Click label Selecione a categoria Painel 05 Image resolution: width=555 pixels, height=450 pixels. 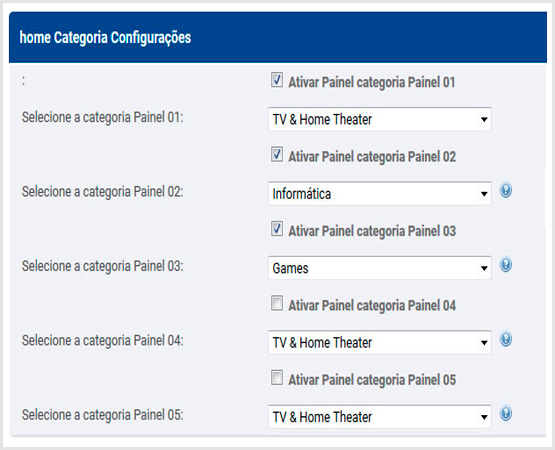[x=103, y=415]
